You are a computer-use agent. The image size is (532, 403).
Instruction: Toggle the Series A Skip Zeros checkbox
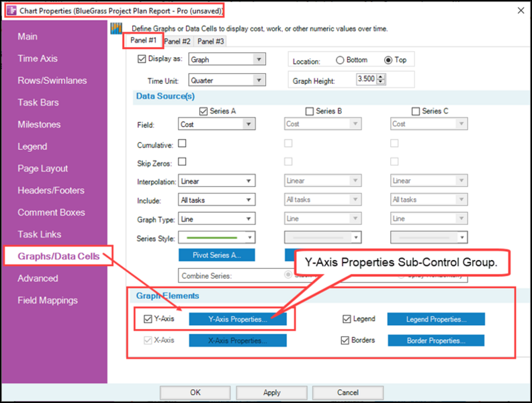(x=182, y=161)
